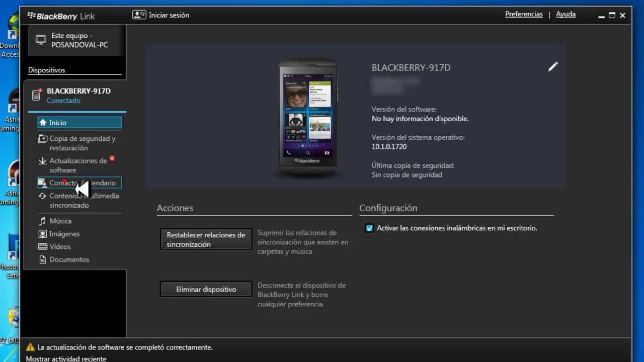Click the Acciones heading
644x362 pixels.
click(175, 208)
